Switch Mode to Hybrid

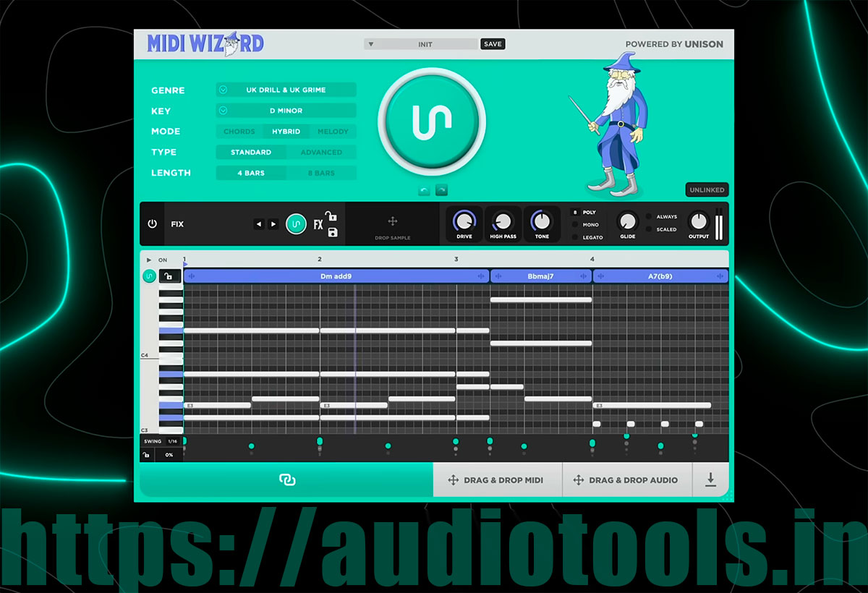click(x=286, y=132)
